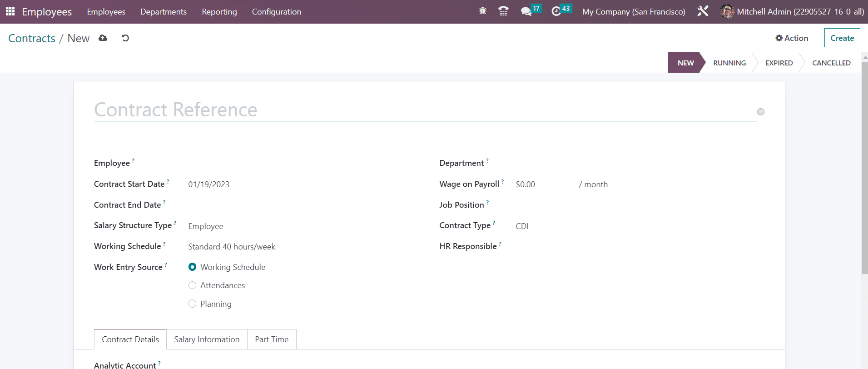Image resolution: width=868 pixels, height=369 pixels.
Task: Select Planning as work entry source
Action: coord(193,304)
